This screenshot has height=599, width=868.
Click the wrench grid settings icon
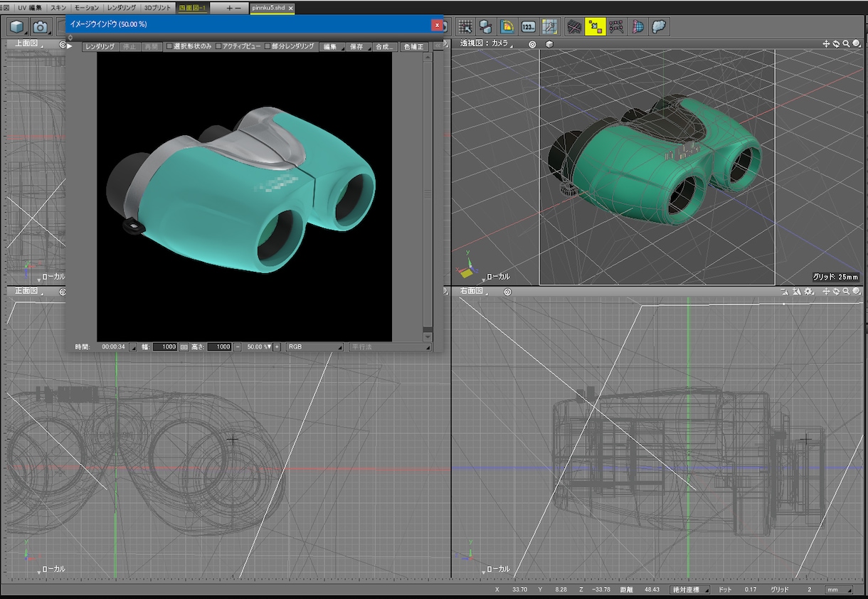(x=549, y=27)
